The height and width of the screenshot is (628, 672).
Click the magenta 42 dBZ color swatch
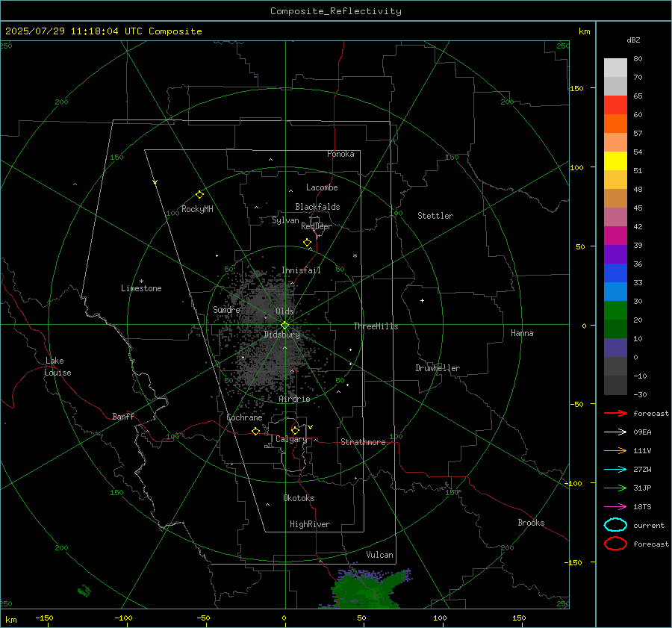pyautogui.click(x=615, y=236)
